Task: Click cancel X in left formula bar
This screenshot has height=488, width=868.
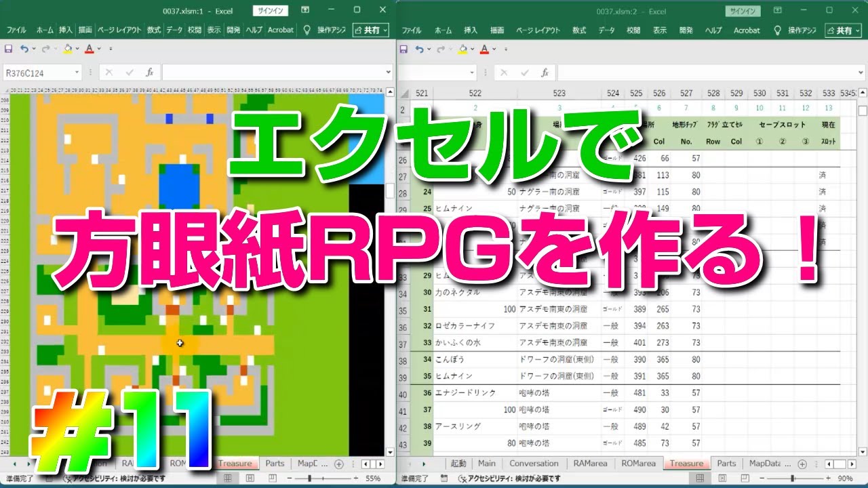Action: [x=108, y=72]
